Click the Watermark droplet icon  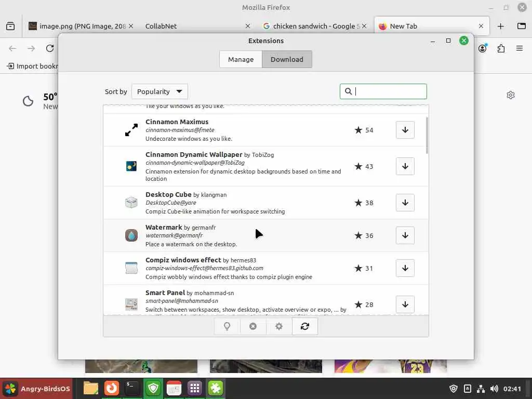(131, 235)
